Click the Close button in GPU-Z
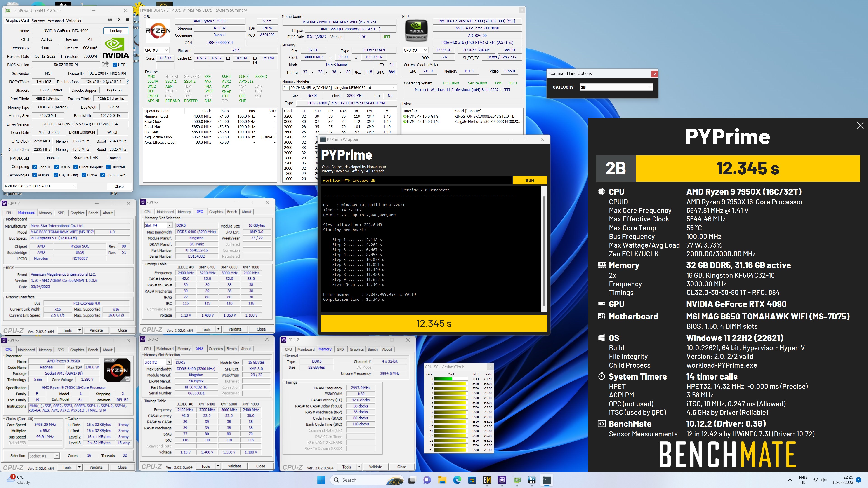The width and height of the screenshot is (868, 488). (x=119, y=186)
